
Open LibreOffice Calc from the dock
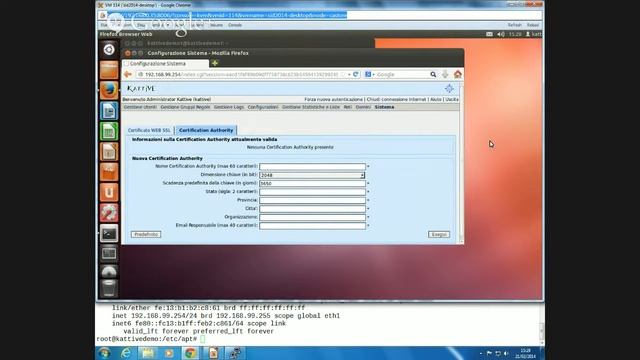click(109, 131)
